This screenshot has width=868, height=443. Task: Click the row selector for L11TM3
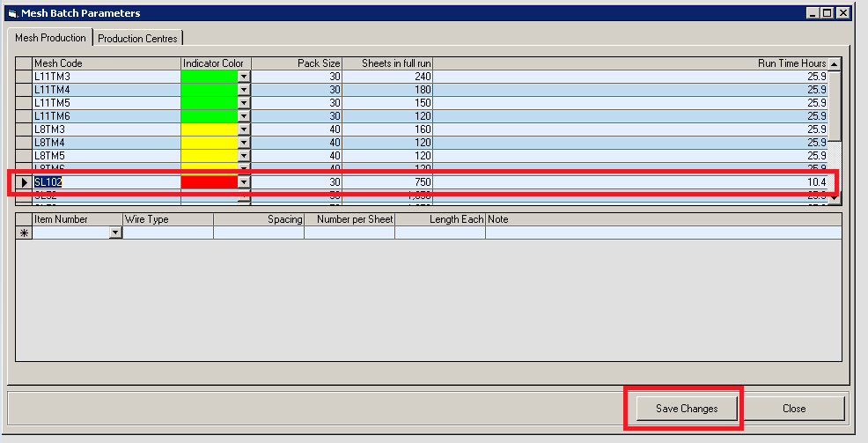click(x=24, y=77)
